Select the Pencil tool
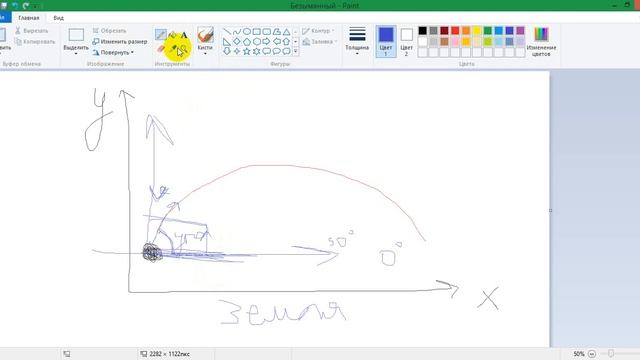The width and height of the screenshot is (640, 360). (160, 35)
